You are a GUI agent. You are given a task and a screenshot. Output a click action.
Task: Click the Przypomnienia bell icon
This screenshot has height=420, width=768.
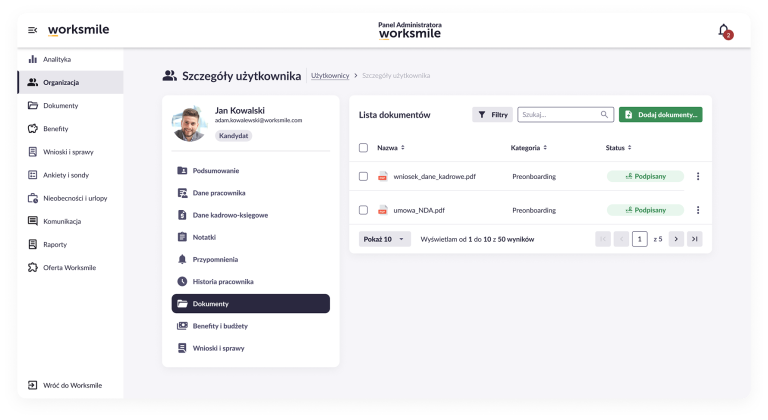(182, 259)
